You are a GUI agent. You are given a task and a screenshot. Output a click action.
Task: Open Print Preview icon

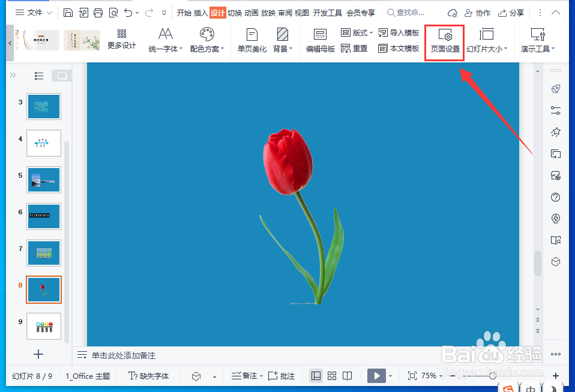tap(113, 13)
